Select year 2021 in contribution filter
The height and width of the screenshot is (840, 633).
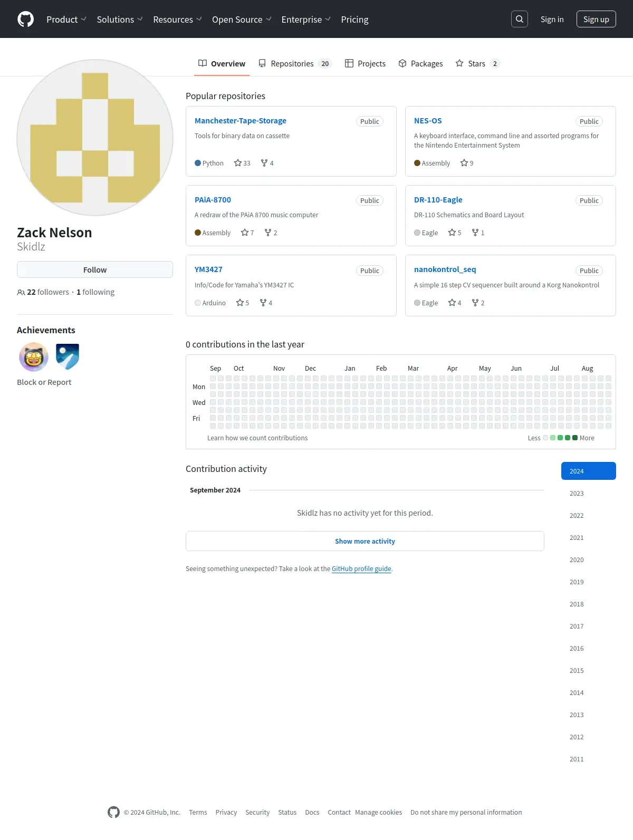click(x=589, y=537)
